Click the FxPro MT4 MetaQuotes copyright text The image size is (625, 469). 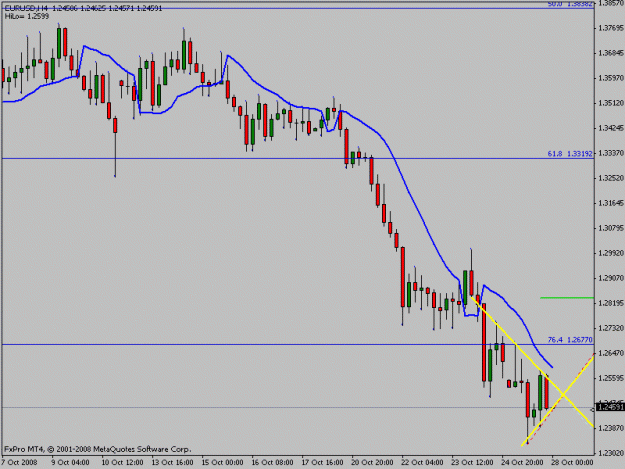(x=98, y=449)
